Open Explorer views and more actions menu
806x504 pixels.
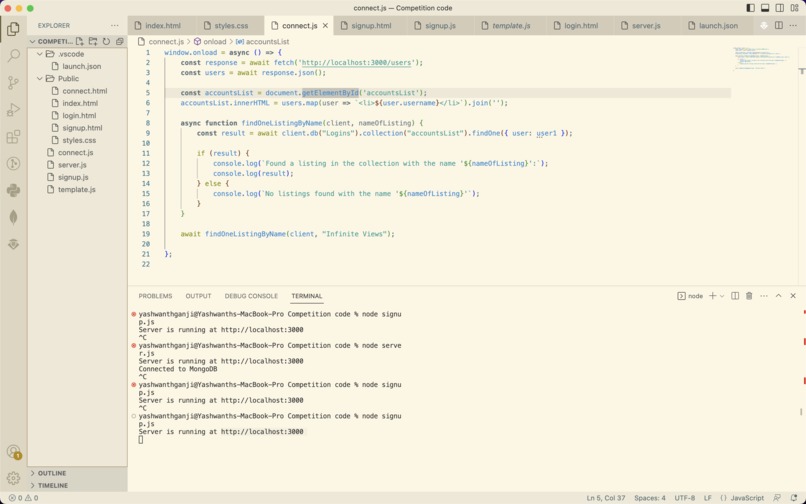(115, 25)
